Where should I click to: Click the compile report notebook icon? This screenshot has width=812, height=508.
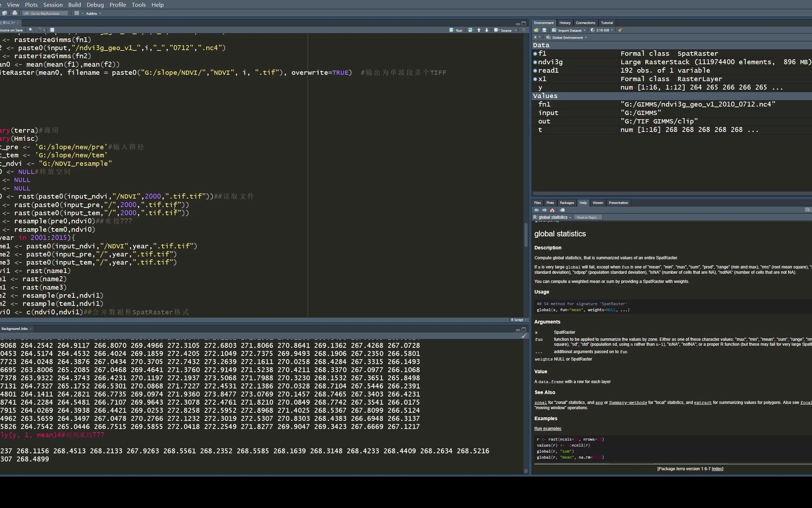coord(52,30)
